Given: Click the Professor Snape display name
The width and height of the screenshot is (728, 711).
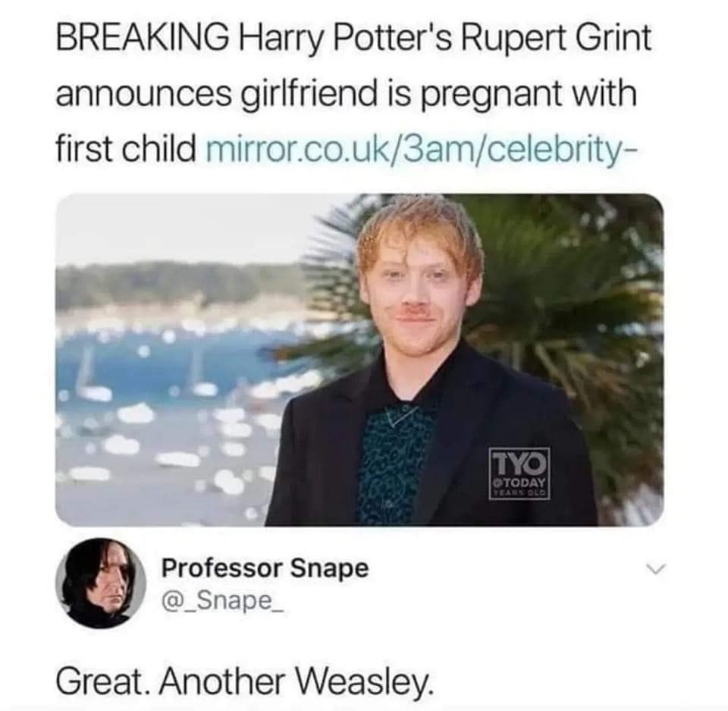Looking at the screenshot, I should (265, 568).
